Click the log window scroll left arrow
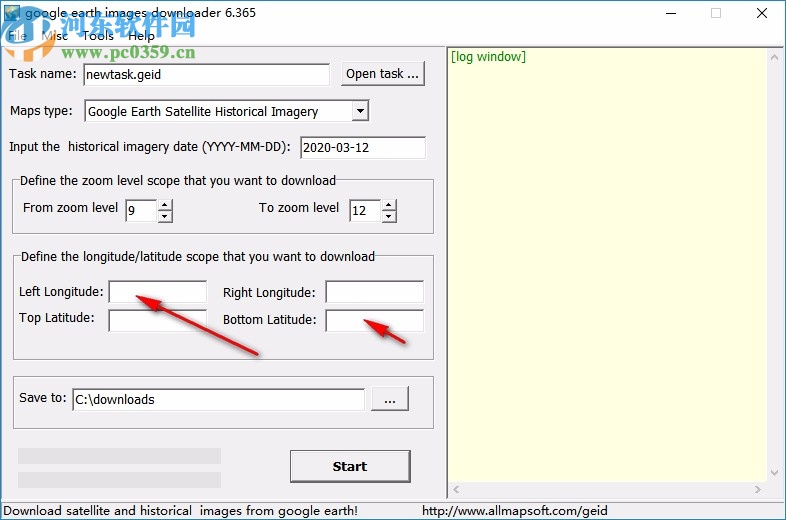This screenshot has width=786, height=520. pos(456,489)
